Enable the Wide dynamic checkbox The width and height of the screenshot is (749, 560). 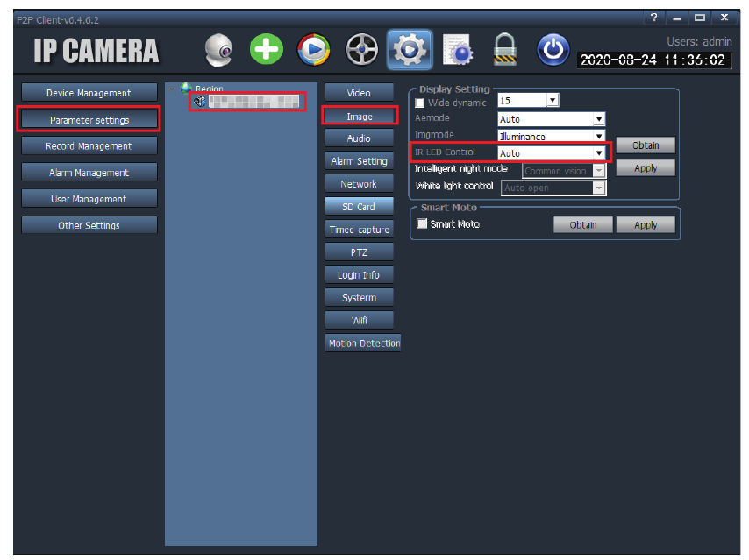point(420,103)
